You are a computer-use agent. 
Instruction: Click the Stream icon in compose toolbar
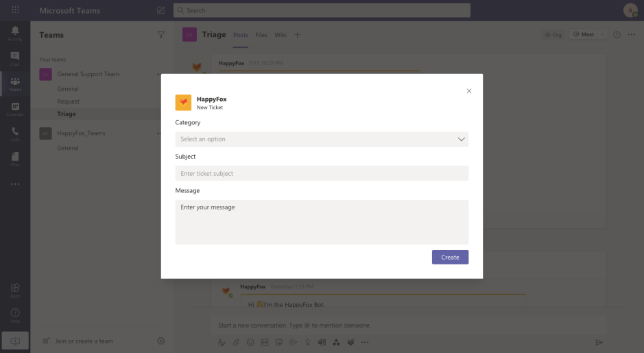pyautogui.click(x=294, y=342)
